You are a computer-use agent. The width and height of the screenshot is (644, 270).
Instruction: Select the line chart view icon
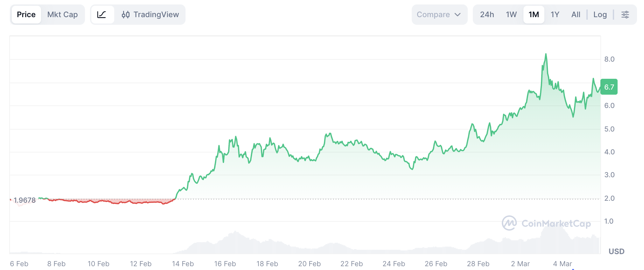[102, 15]
